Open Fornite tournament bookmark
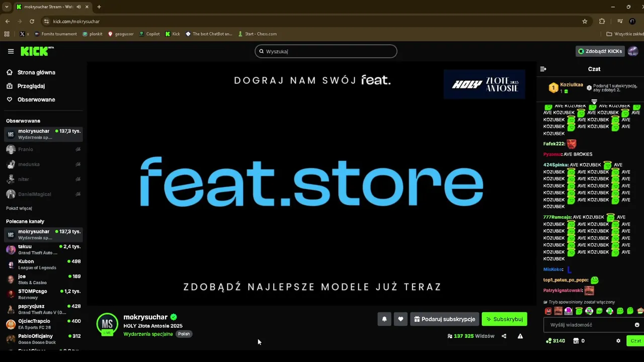 point(55,34)
